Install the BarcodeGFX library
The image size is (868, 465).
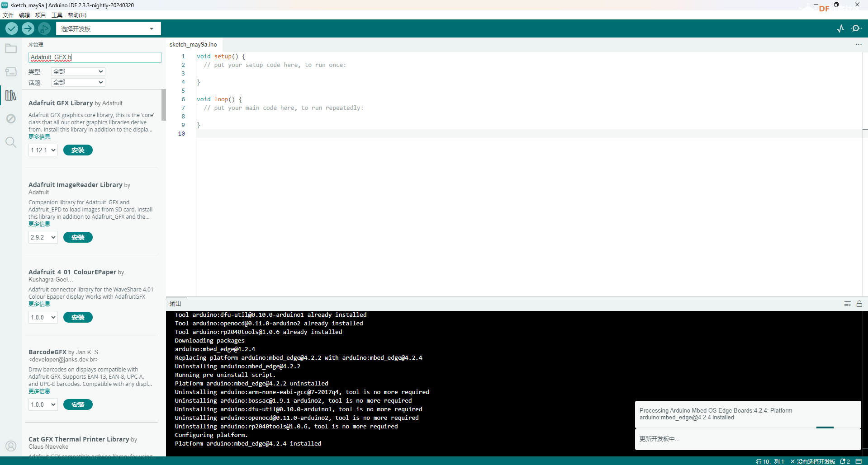click(x=78, y=404)
